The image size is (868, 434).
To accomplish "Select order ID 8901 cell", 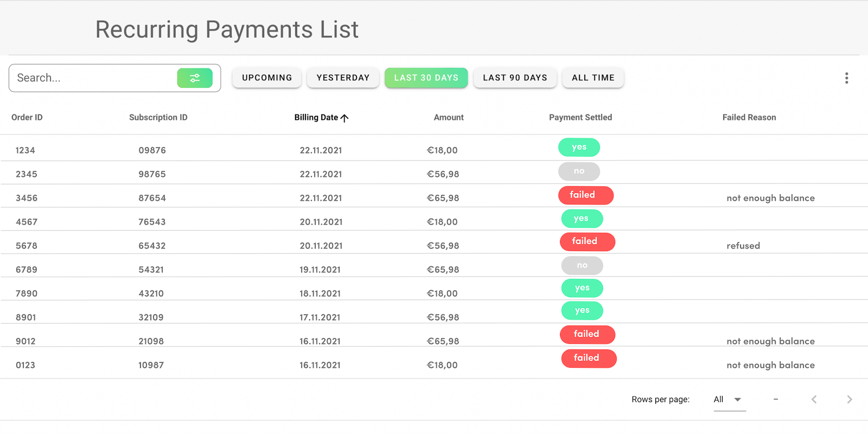I will 25,317.
